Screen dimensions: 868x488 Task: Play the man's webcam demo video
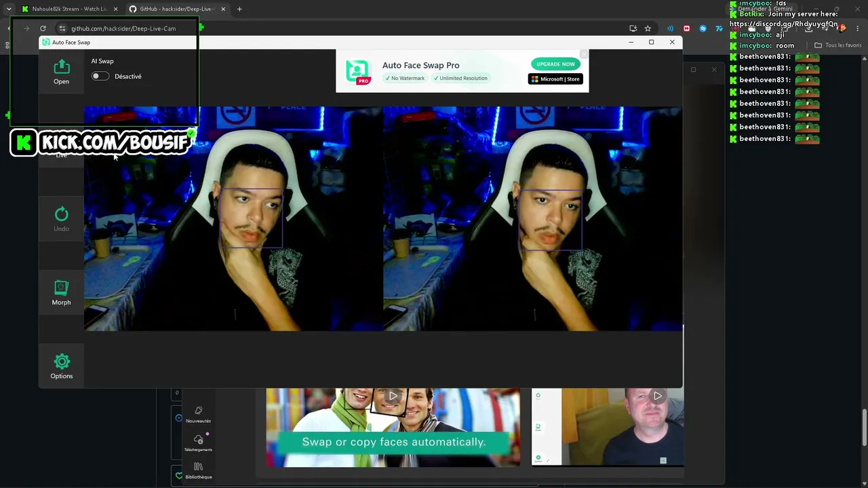657,396
